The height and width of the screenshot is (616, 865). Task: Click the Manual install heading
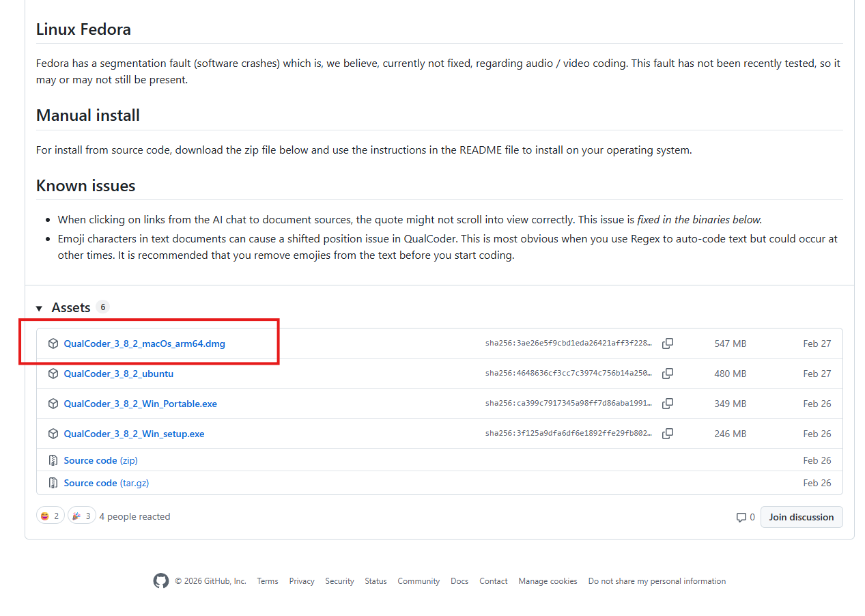(x=88, y=115)
